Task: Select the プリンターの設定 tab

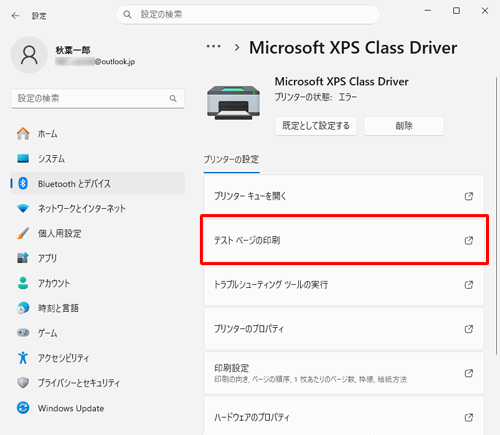Action: click(x=231, y=160)
